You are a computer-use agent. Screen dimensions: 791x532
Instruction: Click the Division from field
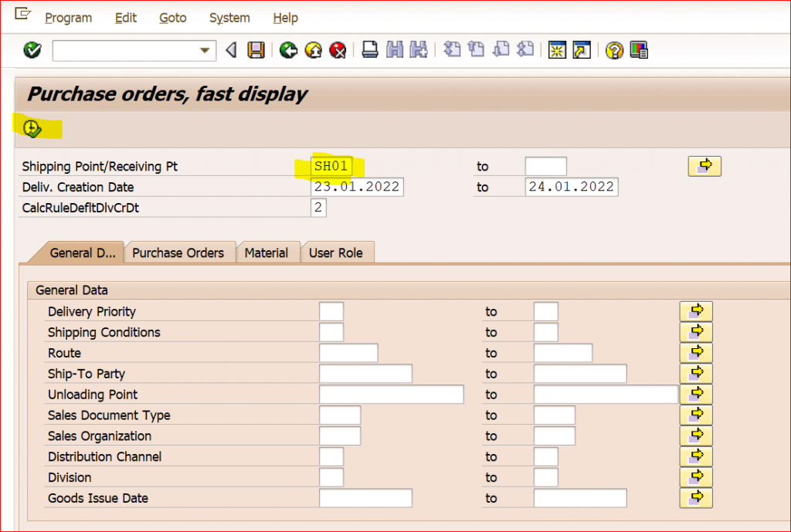point(331,477)
